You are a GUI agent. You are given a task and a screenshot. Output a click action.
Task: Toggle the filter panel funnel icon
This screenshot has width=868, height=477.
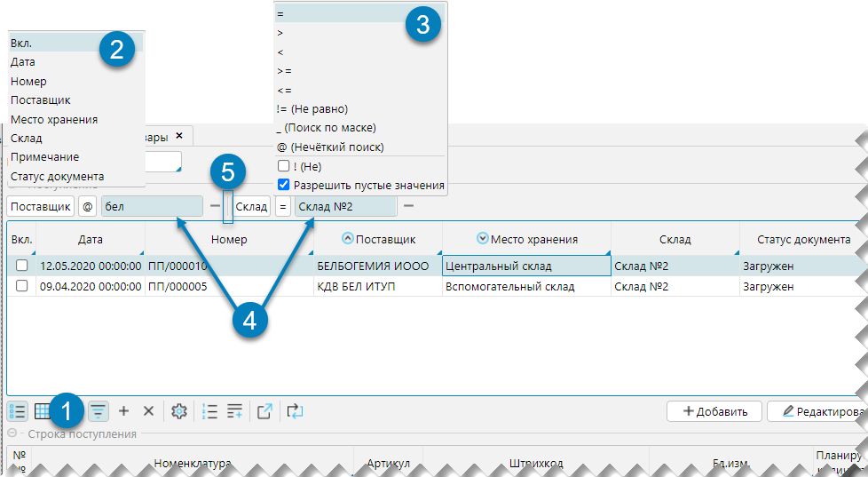(x=98, y=411)
